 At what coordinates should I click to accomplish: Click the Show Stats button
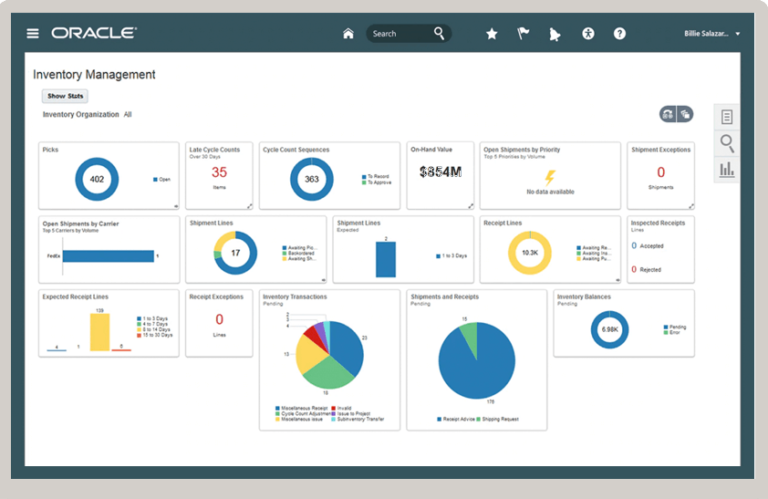(65, 96)
